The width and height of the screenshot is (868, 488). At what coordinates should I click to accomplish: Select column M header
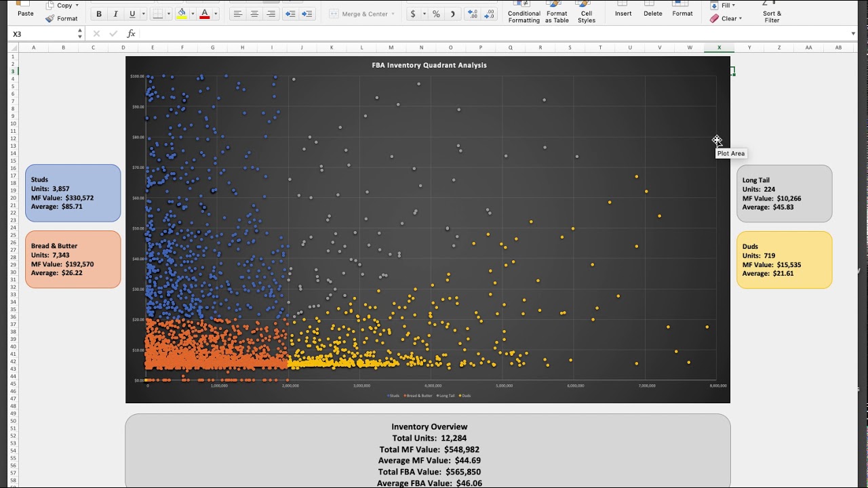click(391, 47)
